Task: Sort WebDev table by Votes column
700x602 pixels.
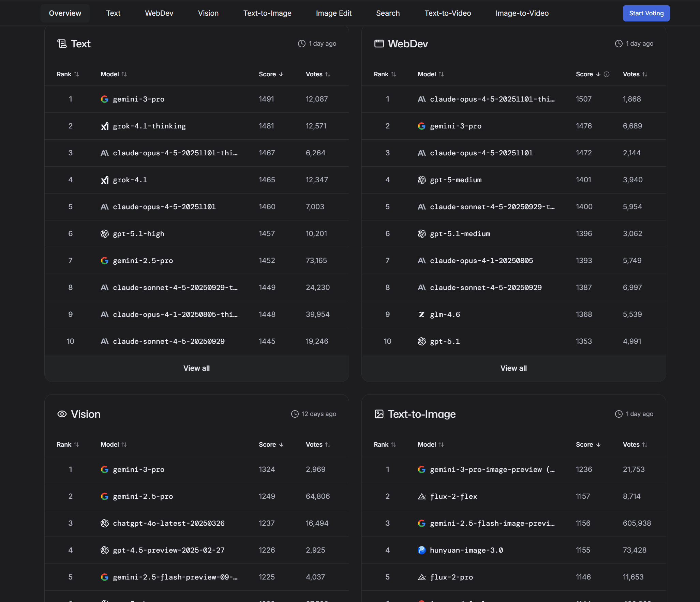Action: pyautogui.click(x=635, y=74)
